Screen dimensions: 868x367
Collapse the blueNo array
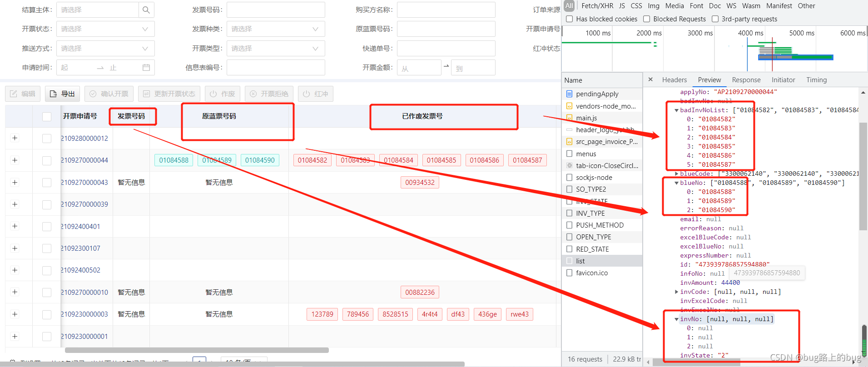[x=676, y=183]
